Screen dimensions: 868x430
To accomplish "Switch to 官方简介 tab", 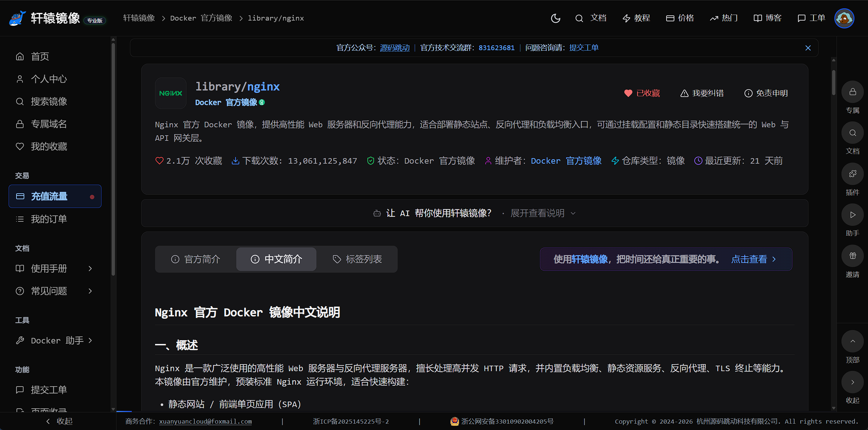I will tap(195, 259).
